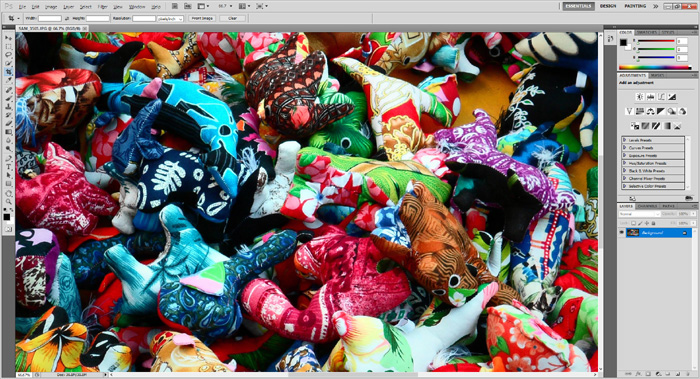Add a Brightness/Contrast adjustment

640,97
